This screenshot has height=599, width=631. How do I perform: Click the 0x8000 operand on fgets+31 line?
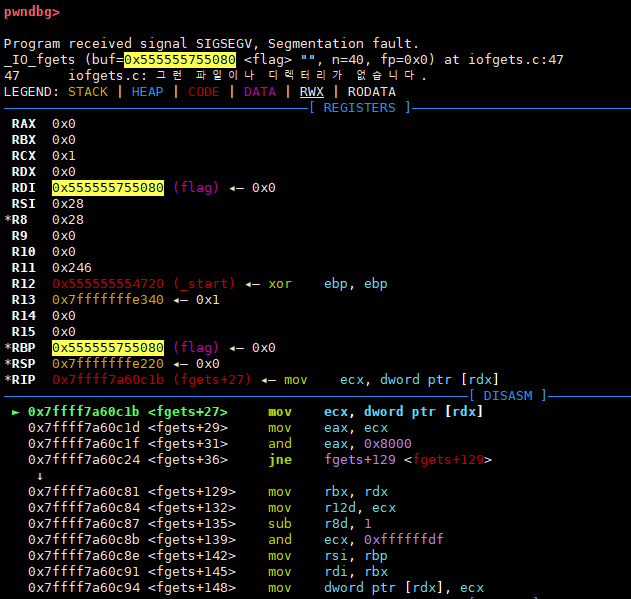point(388,444)
